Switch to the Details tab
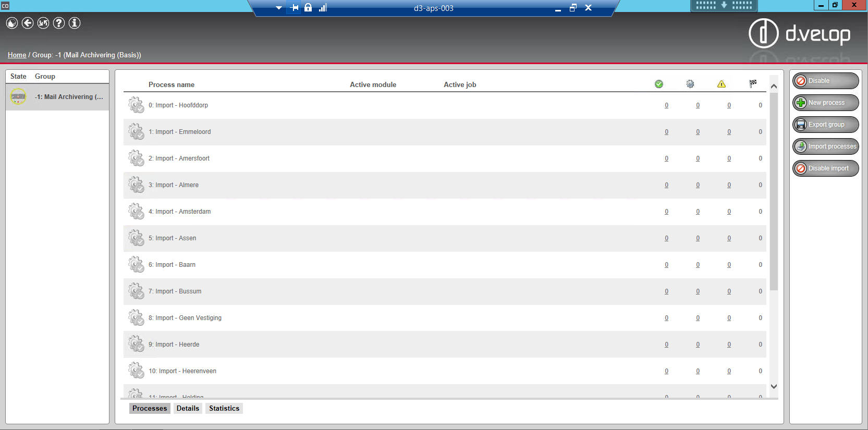Image resolution: width=868 pixels, height=430 pixels. point(188,408)
